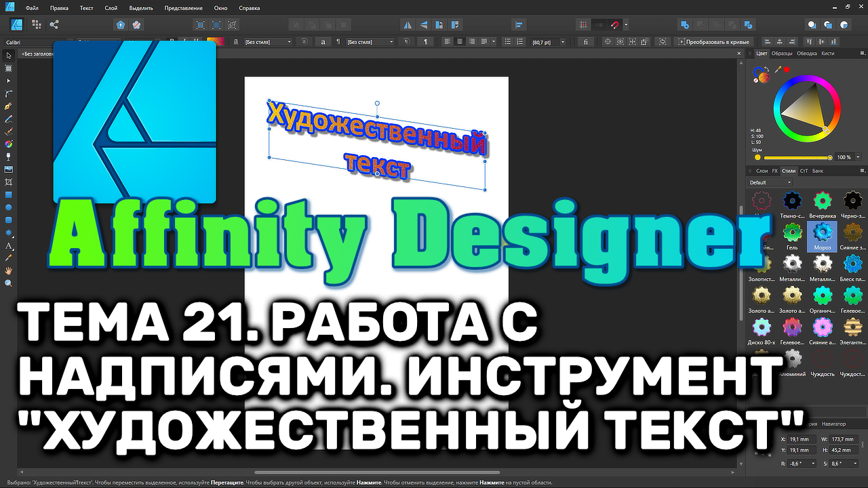Select the Node tool
Screen dimensions: 868x488
(9, 81)
